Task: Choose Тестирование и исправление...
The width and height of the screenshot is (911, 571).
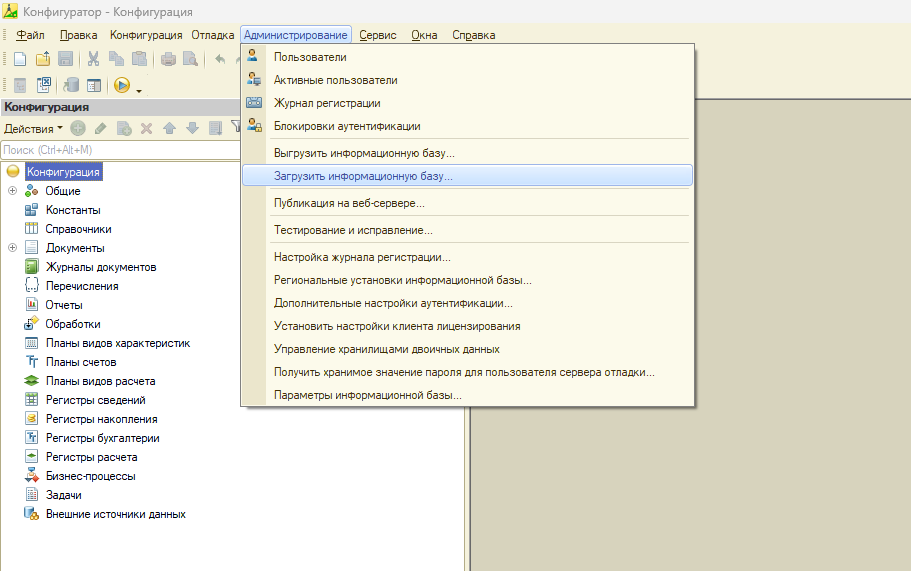Action: coord(467,230)
